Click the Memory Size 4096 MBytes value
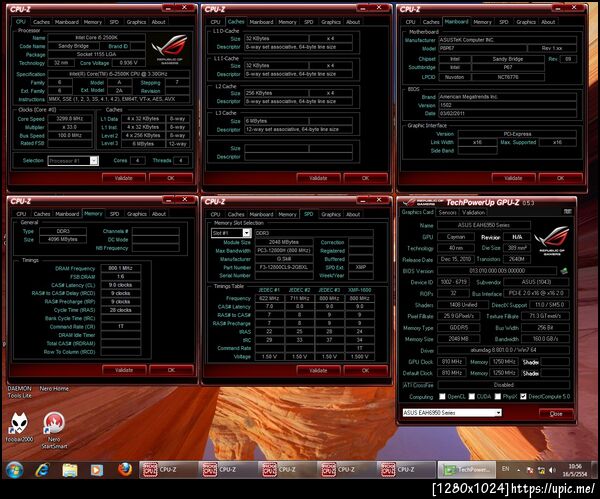 [x=63, y=239]
